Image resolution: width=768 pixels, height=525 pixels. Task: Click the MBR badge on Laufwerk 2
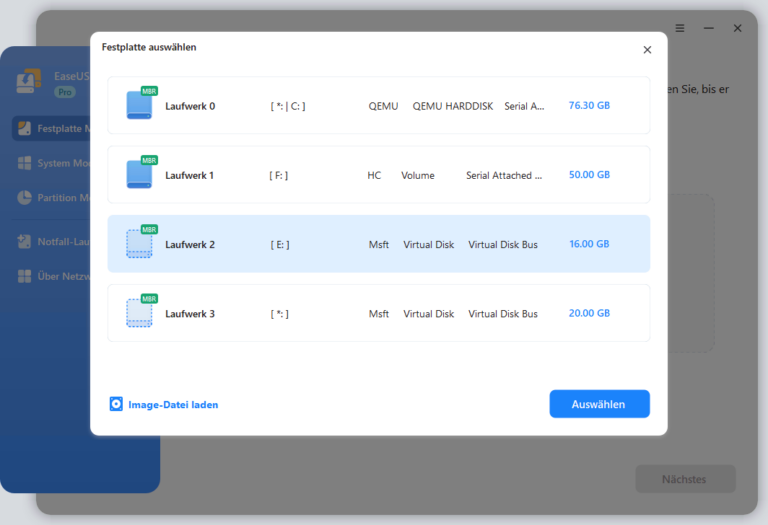coord(149,229)
